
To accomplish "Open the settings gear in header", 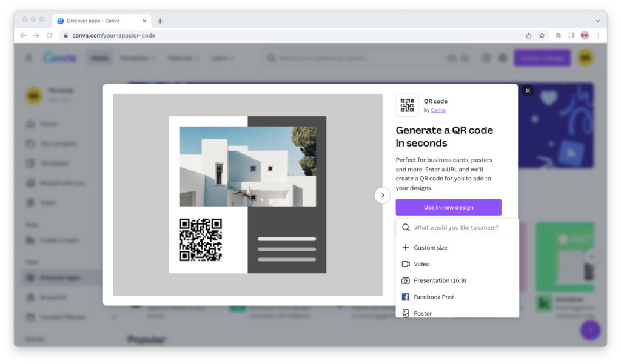I will 503,58.
